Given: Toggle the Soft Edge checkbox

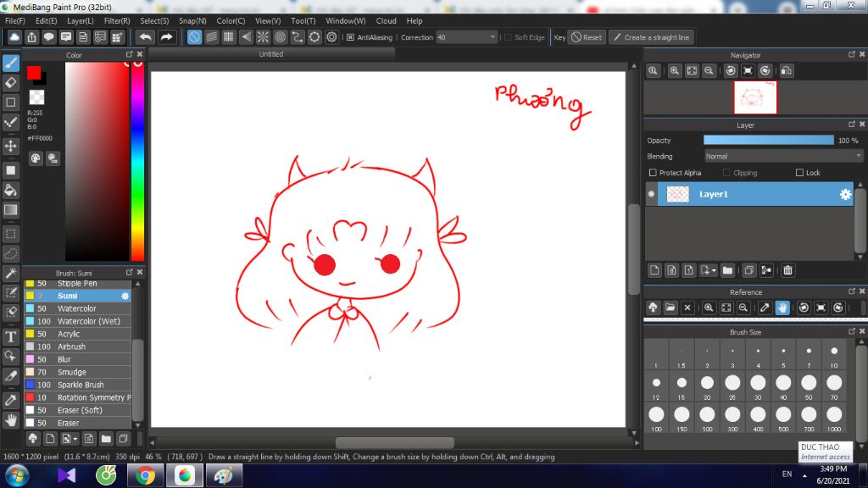Looking at the screenshot, I should tap(509, 37).
